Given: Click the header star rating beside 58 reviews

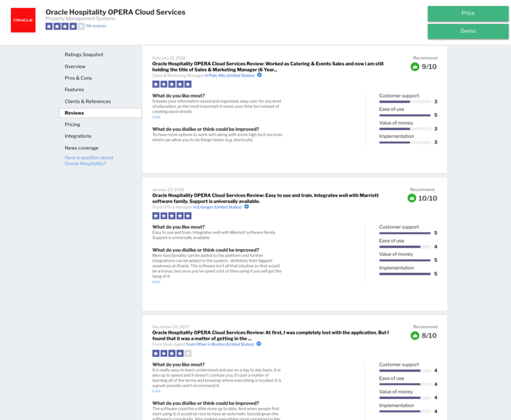Looking at the screenshot, I should (x=65, y=26).
